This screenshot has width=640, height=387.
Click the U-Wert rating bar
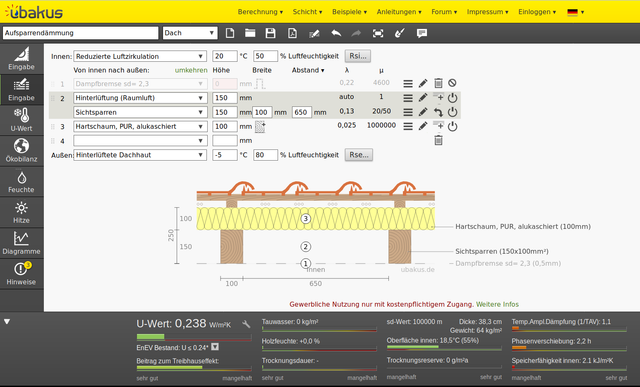(194, 337)
